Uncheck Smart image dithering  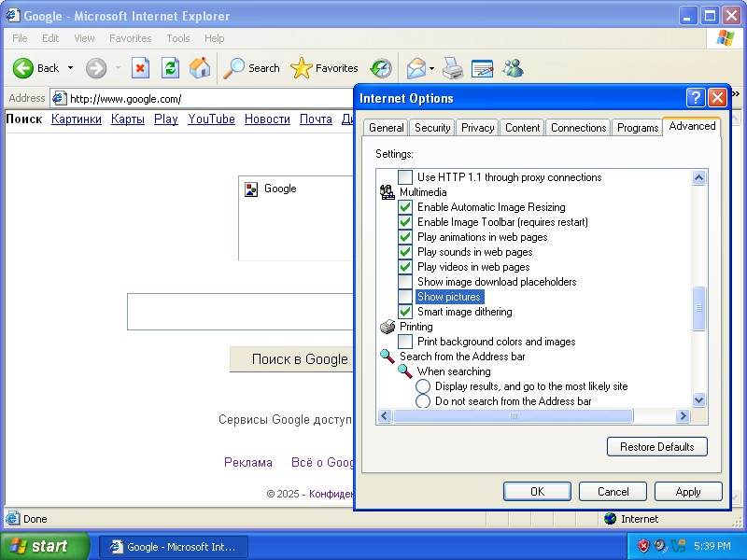[x=405, y=312]
